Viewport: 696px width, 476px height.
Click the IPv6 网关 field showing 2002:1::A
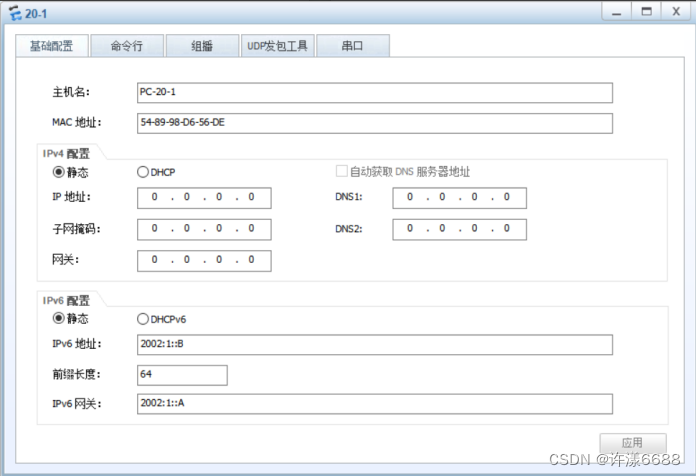pos(375,404)
